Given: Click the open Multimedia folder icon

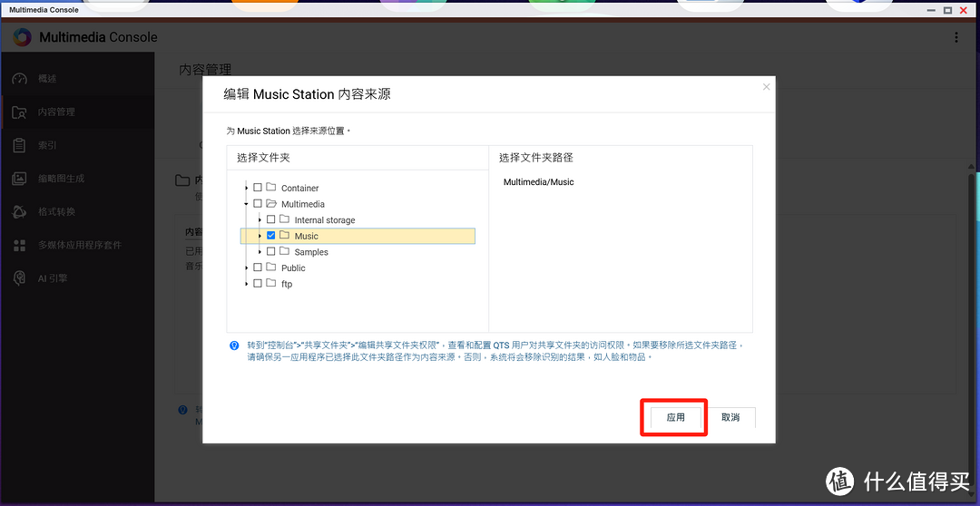Looking at the screenshot, I should tap(270, 204).
